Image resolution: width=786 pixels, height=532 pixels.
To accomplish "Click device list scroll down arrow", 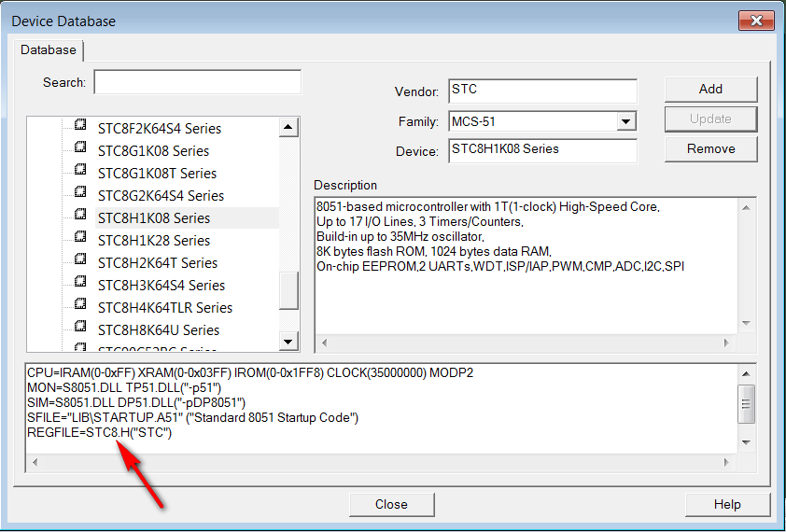I will tap(288, 342).
